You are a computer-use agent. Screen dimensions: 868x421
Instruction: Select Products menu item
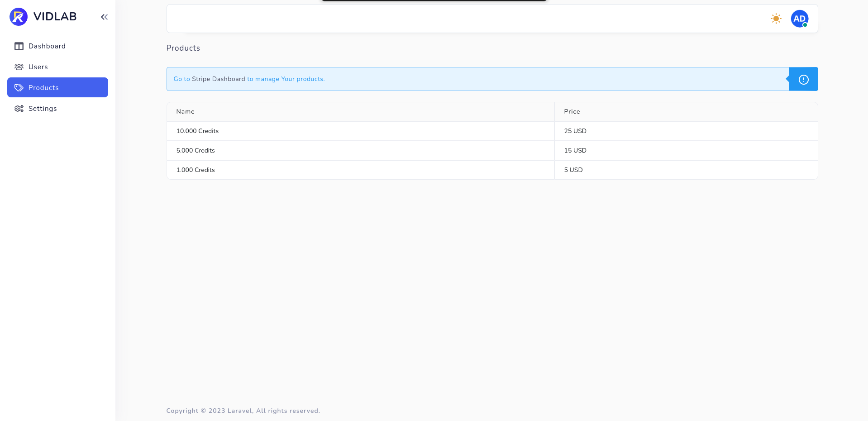(57, 87)
